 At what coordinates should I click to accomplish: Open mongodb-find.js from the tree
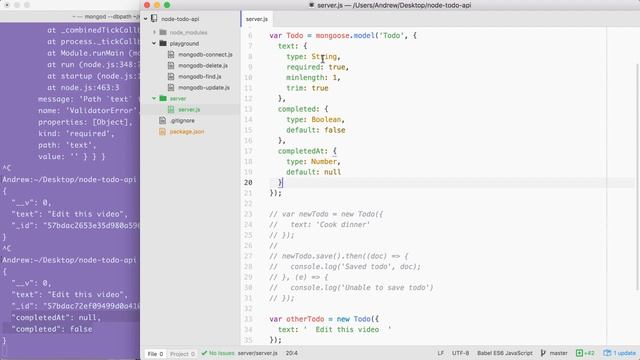(x=200, y=76)
